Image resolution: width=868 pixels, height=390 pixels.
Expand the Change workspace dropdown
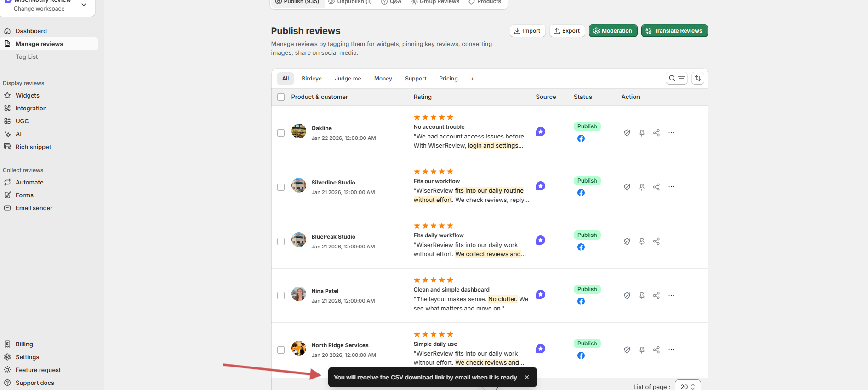84,5
